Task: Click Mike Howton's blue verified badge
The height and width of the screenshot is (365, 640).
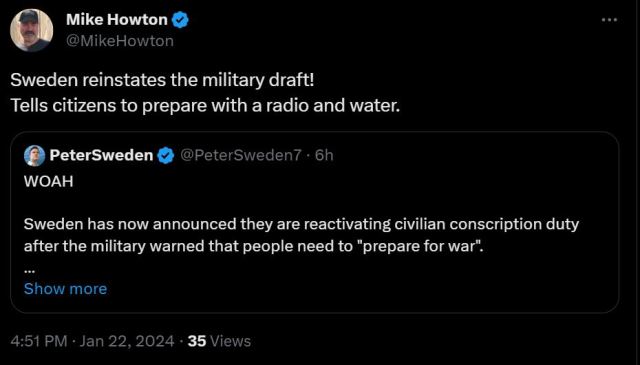Action: tap(180, 20)
